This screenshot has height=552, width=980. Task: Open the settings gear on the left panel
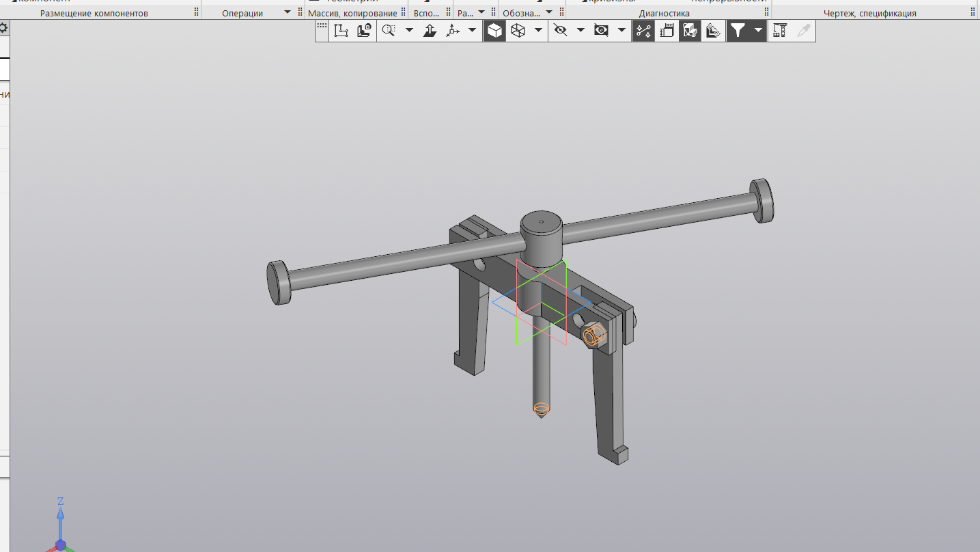point(3,28)
